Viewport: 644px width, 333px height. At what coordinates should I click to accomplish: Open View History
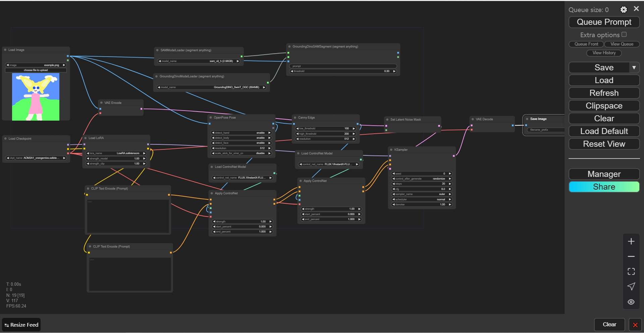click(x=604, y=53)
